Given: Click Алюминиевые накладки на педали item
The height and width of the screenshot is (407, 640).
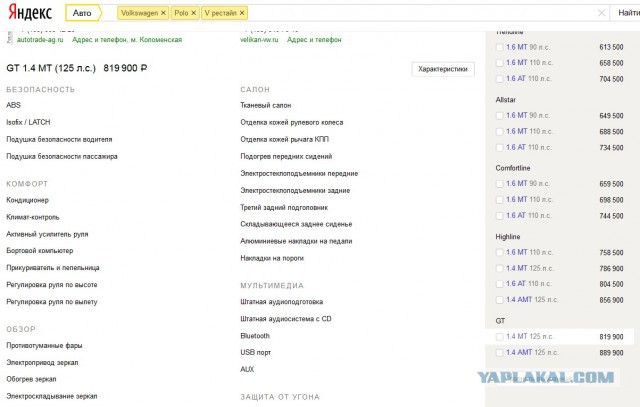Looking at the screenshot, I should click(296, 241).
